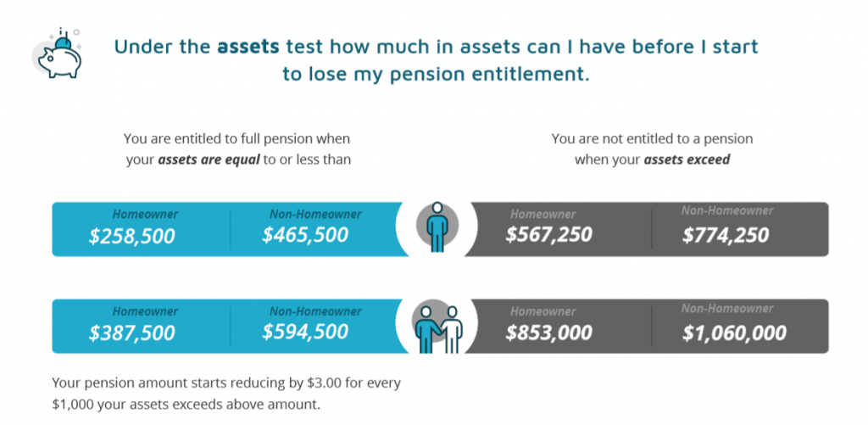The height and width of the screenshot is (425, 868).
Task: Select the couple icon
Action: 438,328
